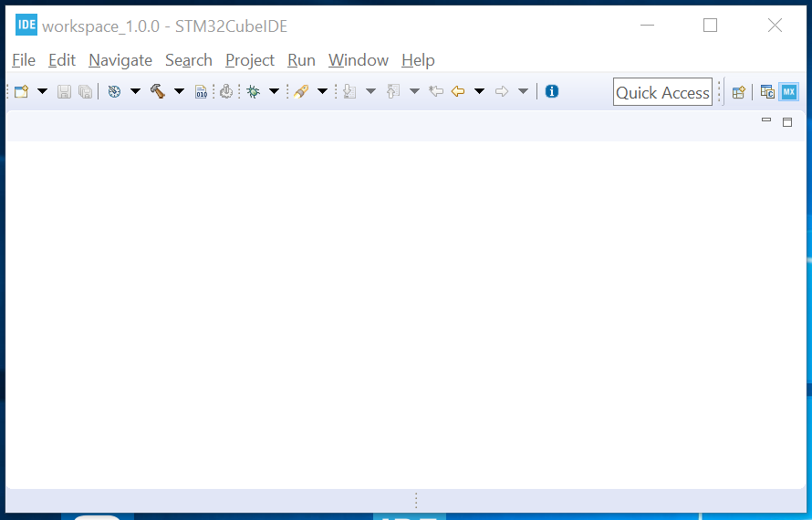The width and height of the screenshot is (812, 520).
Task: Minimize the editor area panel
Action: coord(766,120)
